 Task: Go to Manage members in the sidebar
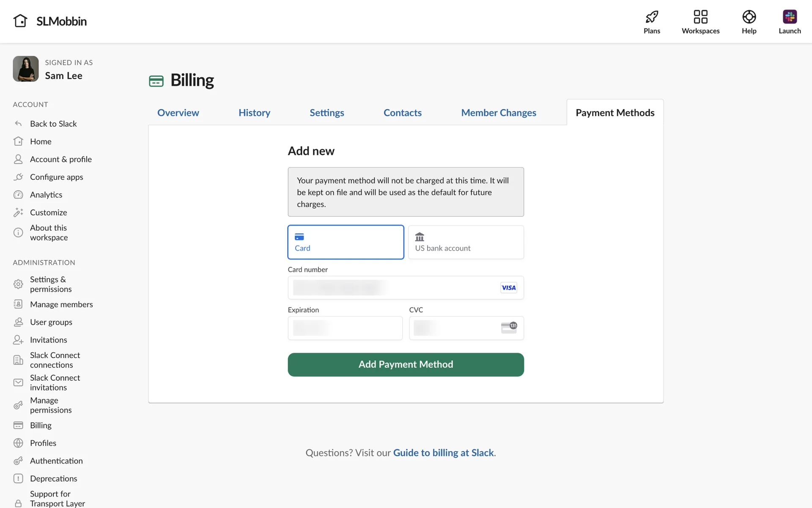(61, 304)
